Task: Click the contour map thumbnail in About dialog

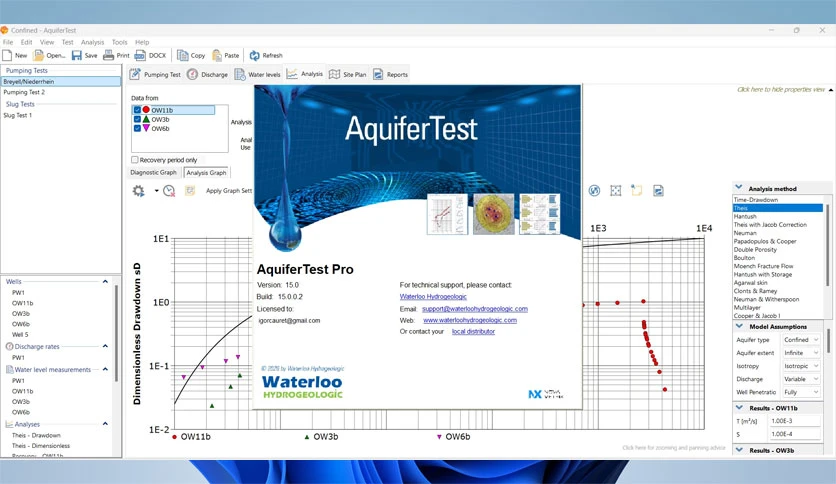Action: coord(494,214)
